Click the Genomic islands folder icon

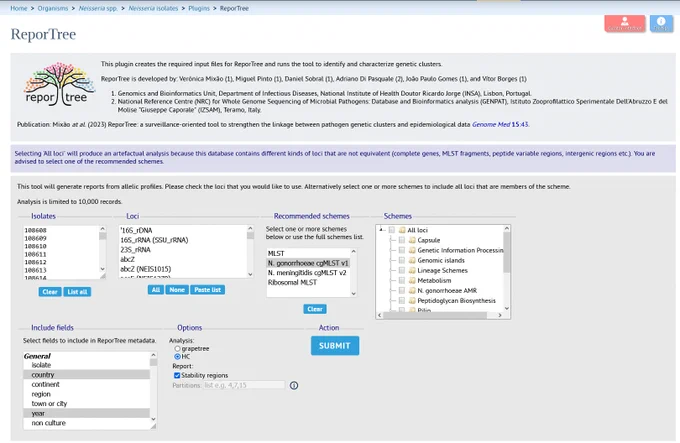(412, 260)
